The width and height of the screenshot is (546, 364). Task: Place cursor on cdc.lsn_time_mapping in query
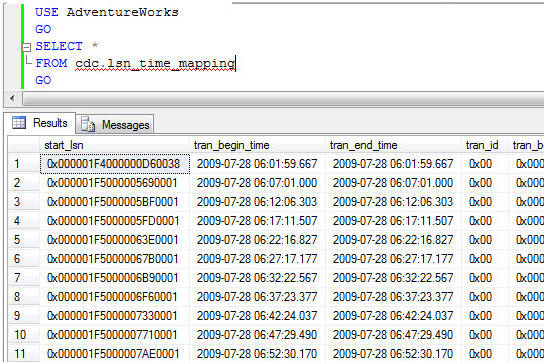(x=155, y=63)
